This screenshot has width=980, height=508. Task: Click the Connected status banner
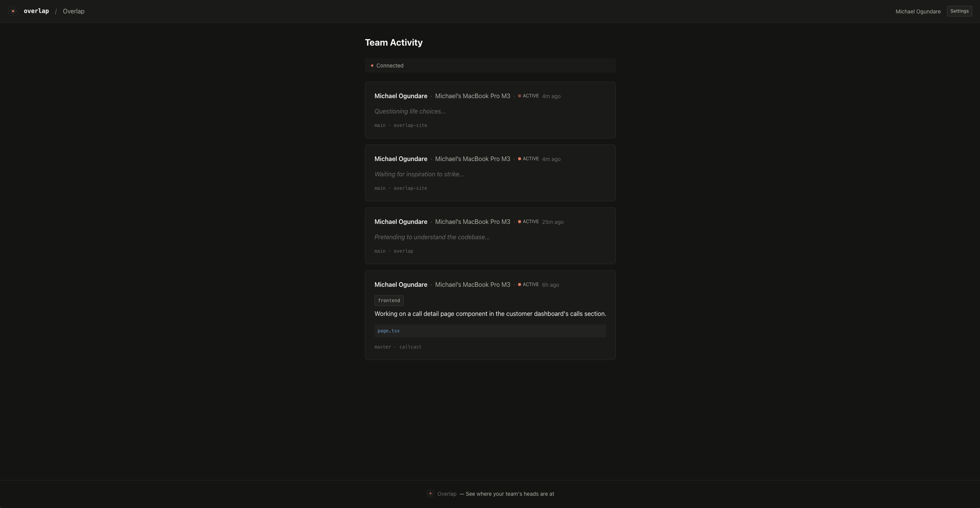tap(490, 65)
